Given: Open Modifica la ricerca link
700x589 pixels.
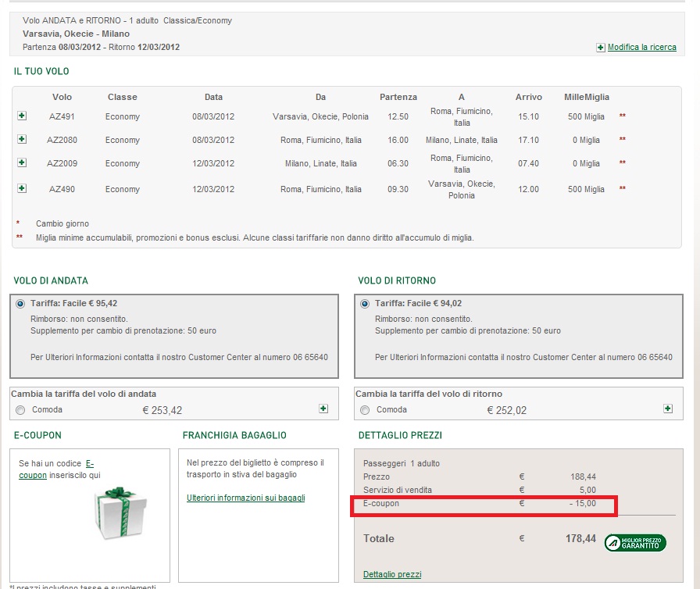Looking at the screenshot, I should (x=641, y=48).
